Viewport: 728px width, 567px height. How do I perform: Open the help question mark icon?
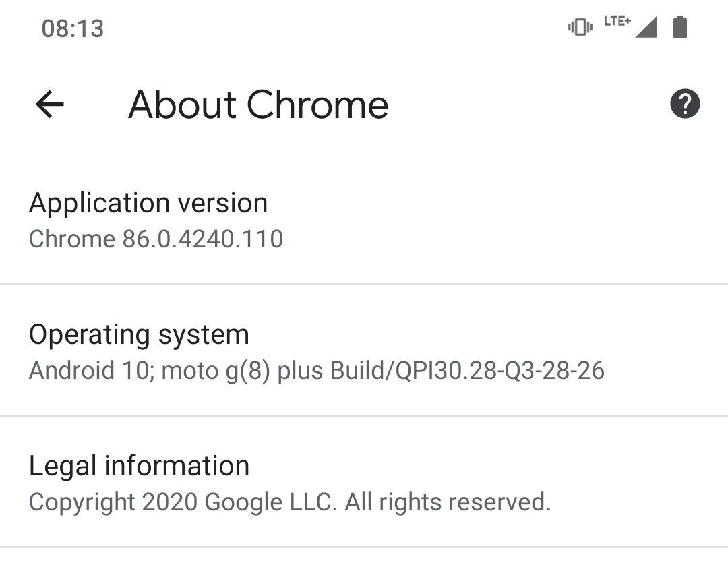[x=685, y=105]
